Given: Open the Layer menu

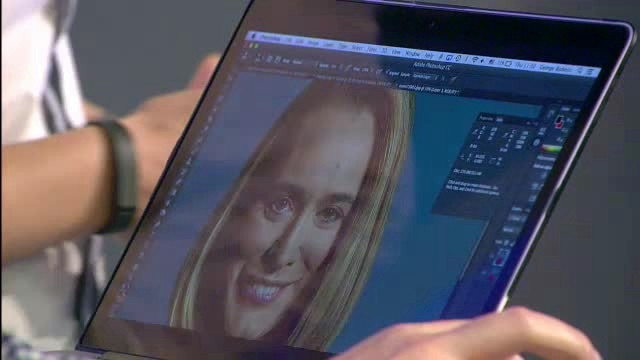Looking at the screenshot, I should click(329, 44).
